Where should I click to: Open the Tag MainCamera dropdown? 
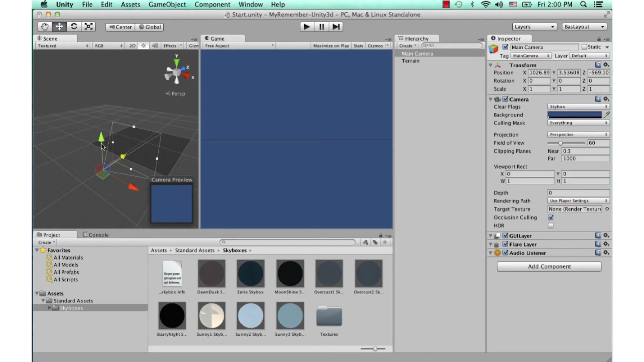pos(531,56)
